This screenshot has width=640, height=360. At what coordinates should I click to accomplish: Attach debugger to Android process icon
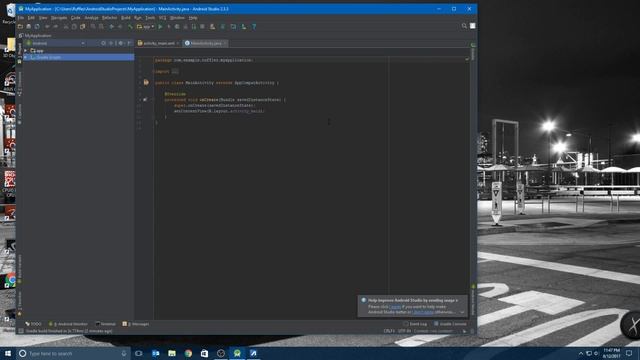[x=194, y=27]
